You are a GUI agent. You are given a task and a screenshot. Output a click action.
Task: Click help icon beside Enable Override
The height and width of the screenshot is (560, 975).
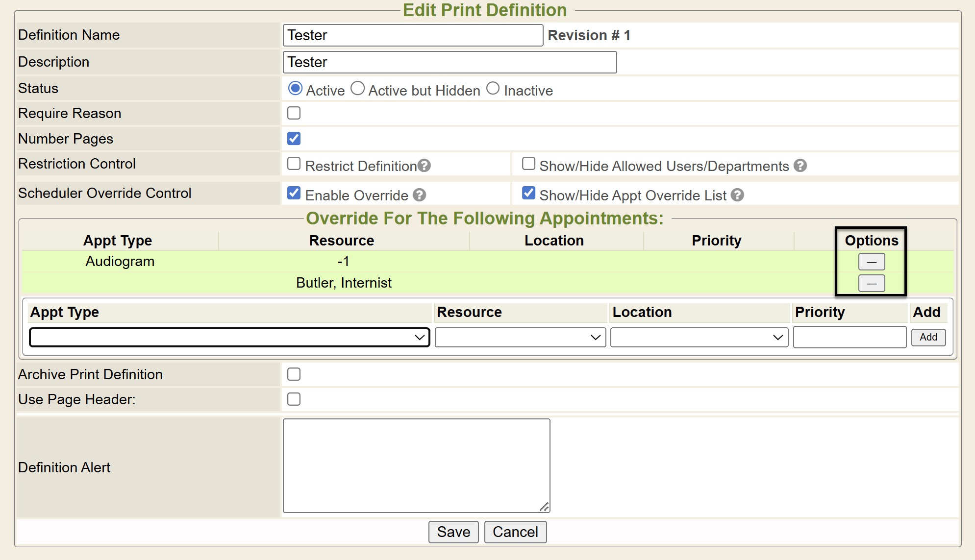[x=419, y=195]
